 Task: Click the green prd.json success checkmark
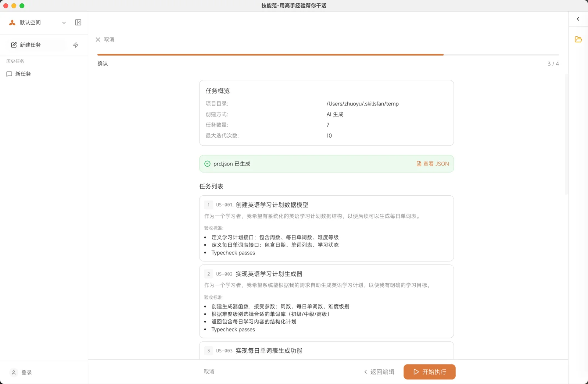207,164
